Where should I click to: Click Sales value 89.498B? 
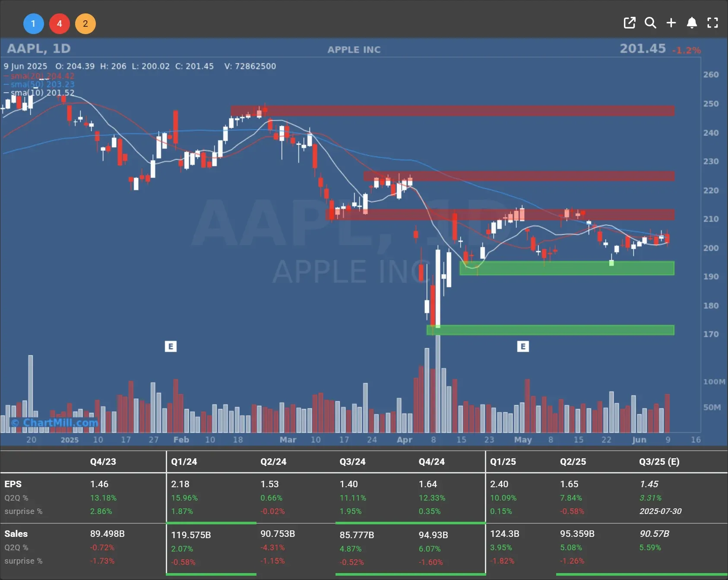(x=107, y=534)
